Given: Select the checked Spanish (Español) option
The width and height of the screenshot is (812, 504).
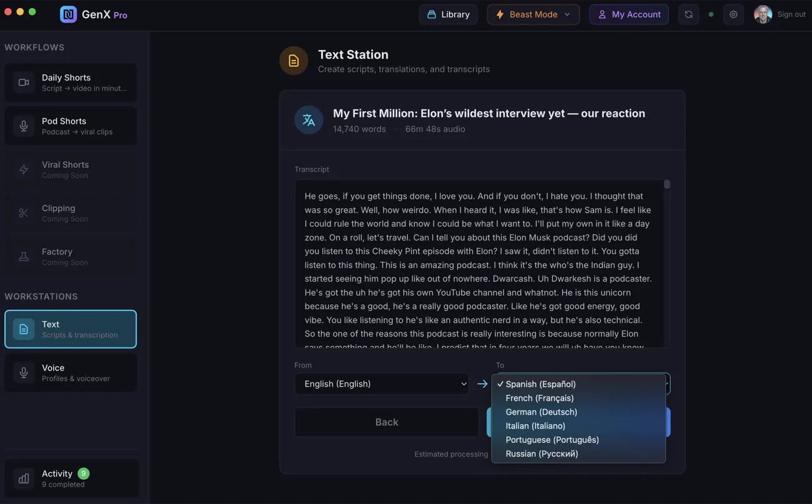Looking at the screenshot, I should tap(540, 383).
